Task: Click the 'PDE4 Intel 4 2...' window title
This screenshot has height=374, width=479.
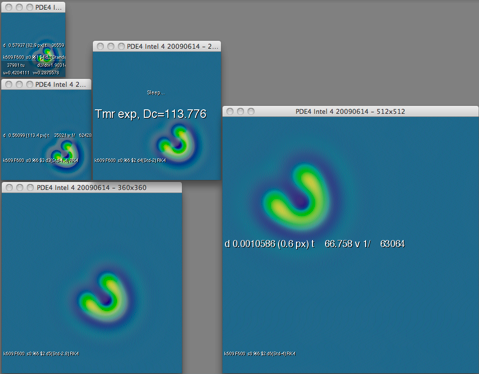Action: pos(61,85)
